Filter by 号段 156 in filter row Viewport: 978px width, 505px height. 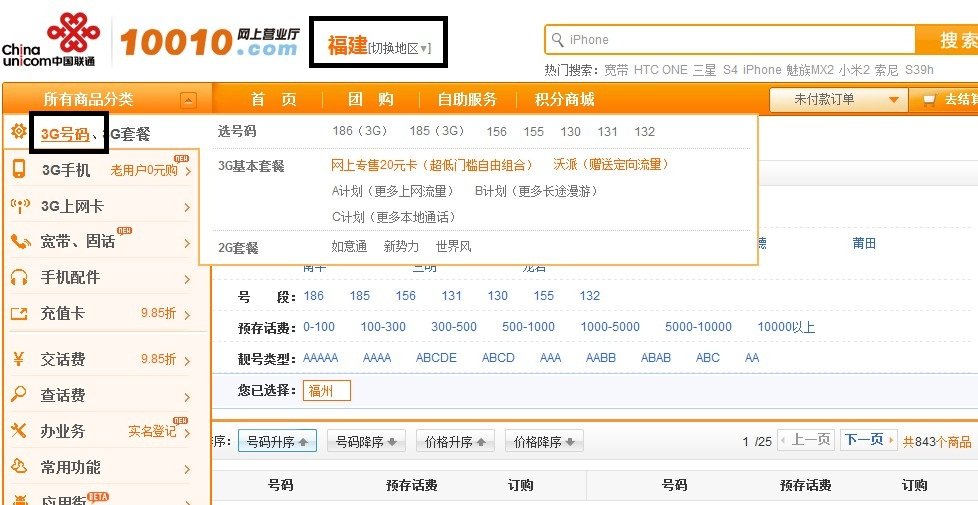tap(405, 296)
